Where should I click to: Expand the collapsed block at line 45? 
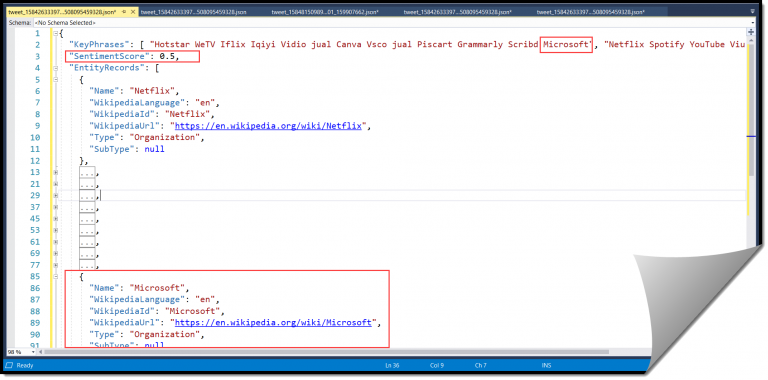click(x=55, y=219)
